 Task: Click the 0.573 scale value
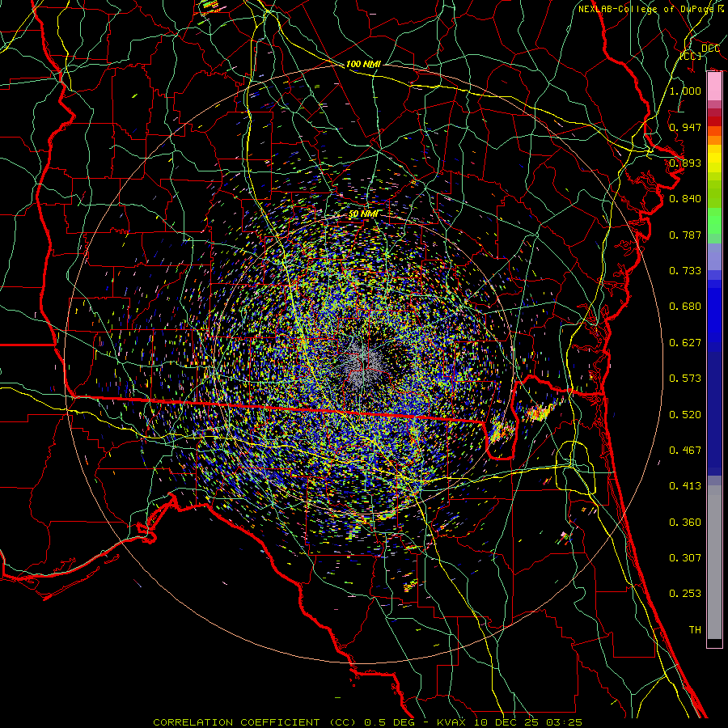(685, 379)
